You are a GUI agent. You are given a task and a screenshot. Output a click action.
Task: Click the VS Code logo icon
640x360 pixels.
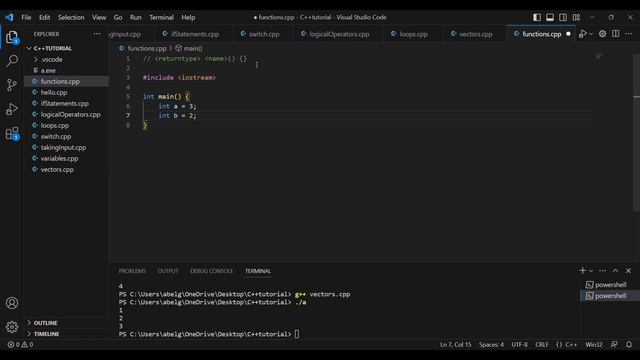coord(9,17)
